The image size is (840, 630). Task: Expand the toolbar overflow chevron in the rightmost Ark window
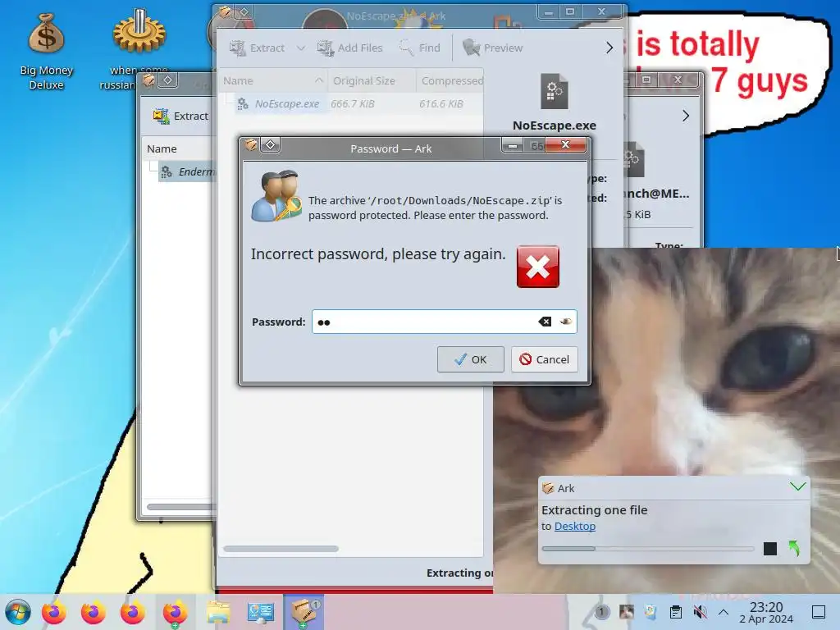(x=686, y=116)
